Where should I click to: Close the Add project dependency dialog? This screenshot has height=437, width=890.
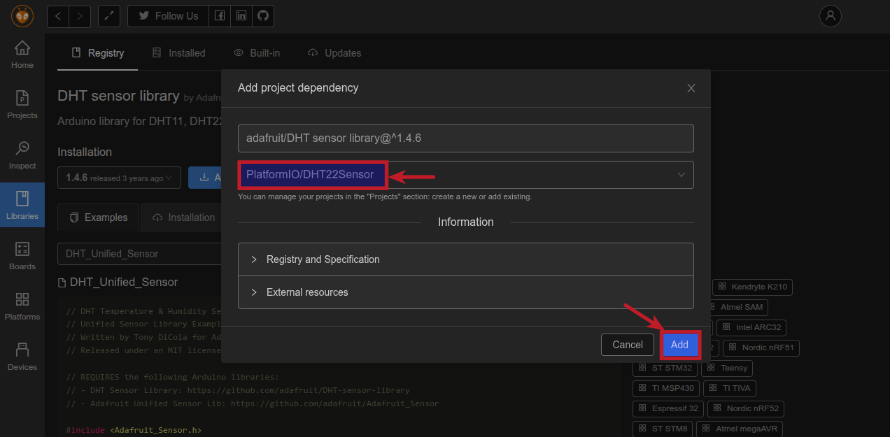coord(691,88)
